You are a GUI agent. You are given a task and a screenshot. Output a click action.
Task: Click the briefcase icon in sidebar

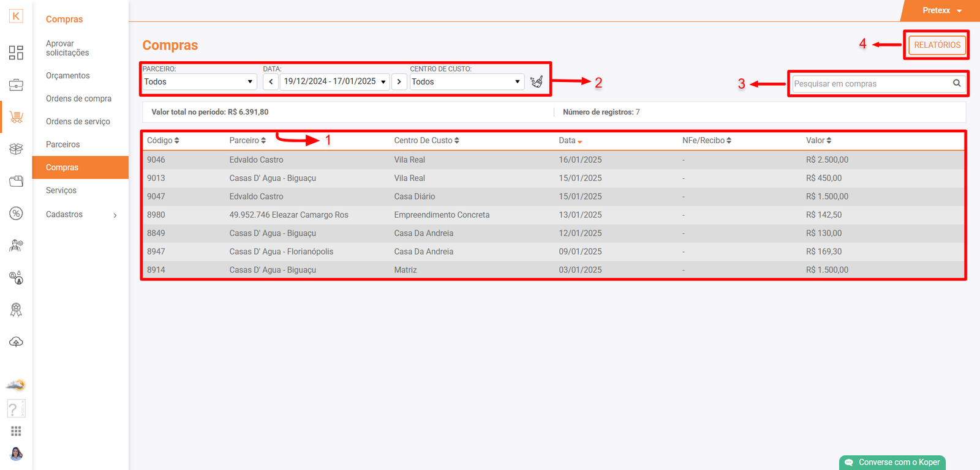(x=16, y=85)
